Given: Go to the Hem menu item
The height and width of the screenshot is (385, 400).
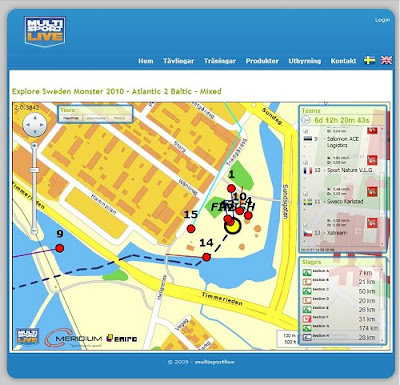Looking at the screenshot, I should (146, 61).
